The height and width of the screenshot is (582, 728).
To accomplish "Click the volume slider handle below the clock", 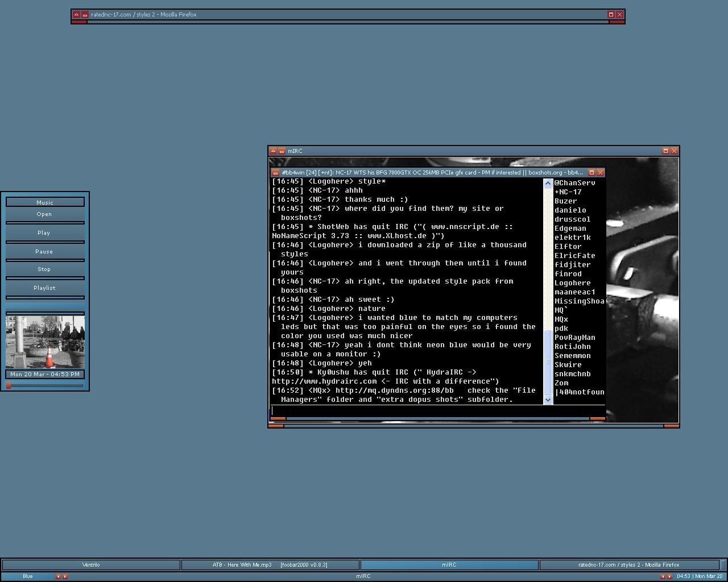I will 9,385.
